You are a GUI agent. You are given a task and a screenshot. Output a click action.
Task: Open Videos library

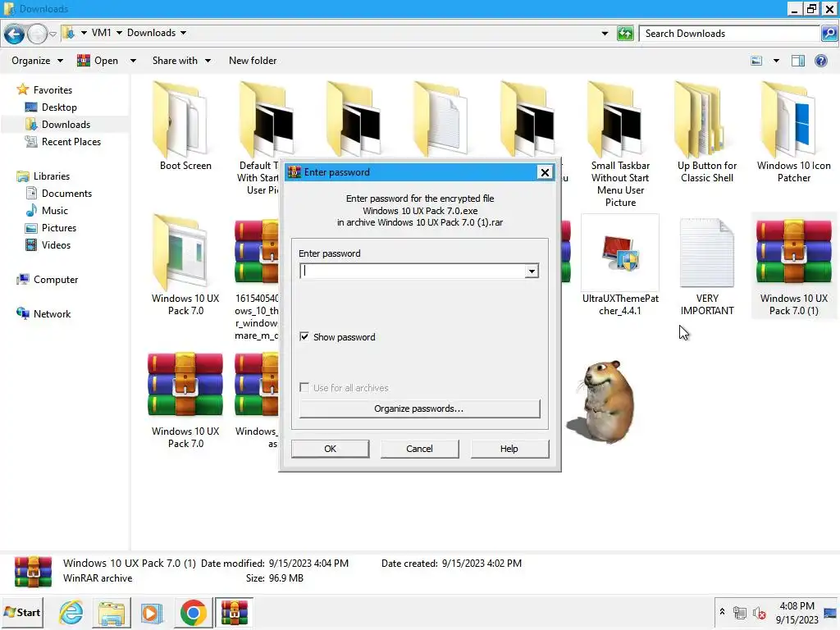tap(56, 244)
